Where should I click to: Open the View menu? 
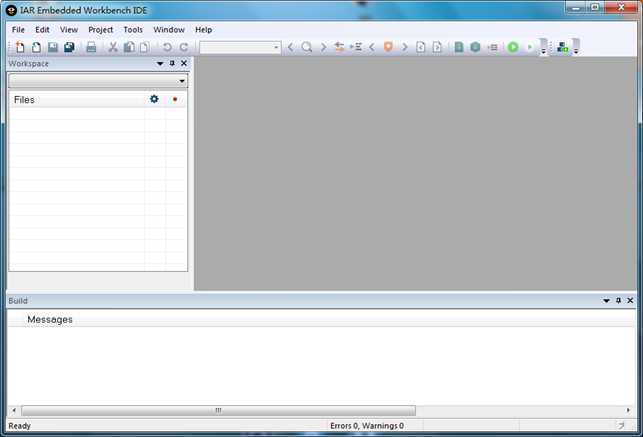[69, 30]
